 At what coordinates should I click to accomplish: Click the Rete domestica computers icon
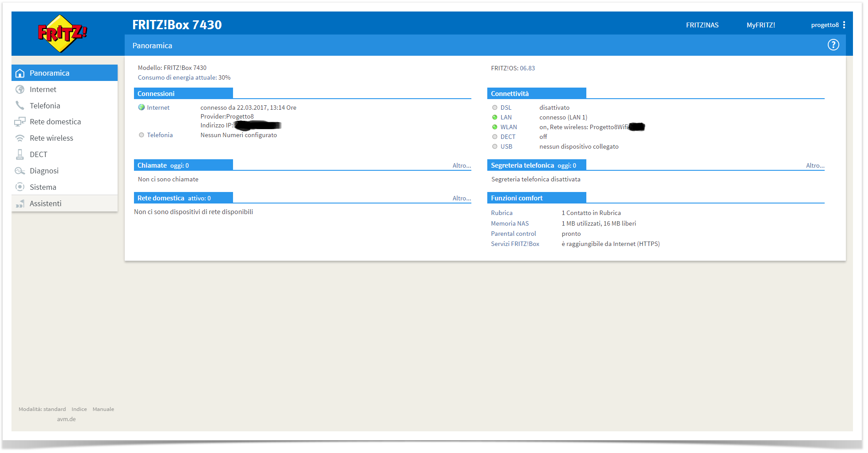(20, 122)
